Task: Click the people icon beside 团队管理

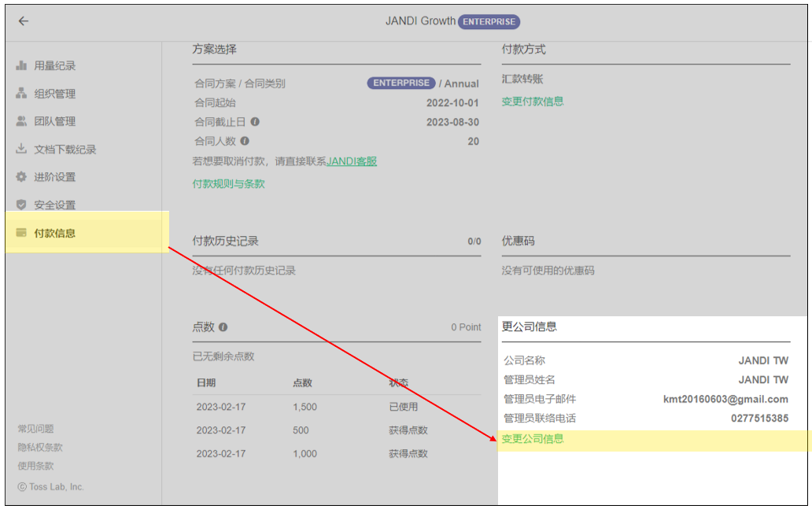Action: tap(21, 121)
